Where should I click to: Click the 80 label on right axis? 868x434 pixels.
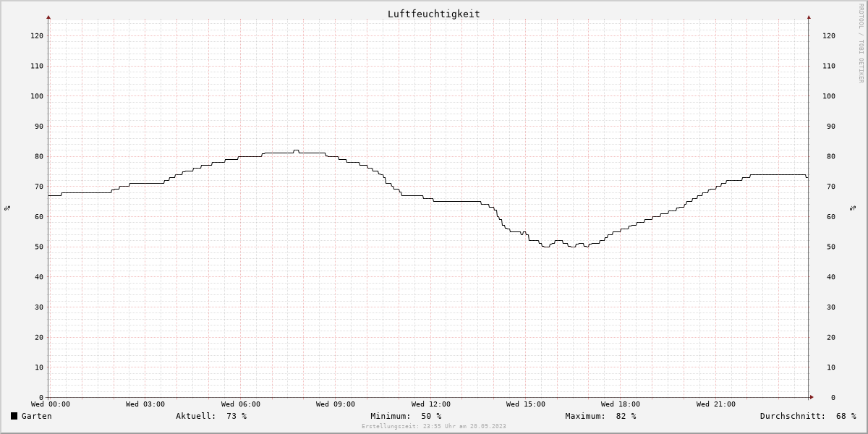click(831, 156)
